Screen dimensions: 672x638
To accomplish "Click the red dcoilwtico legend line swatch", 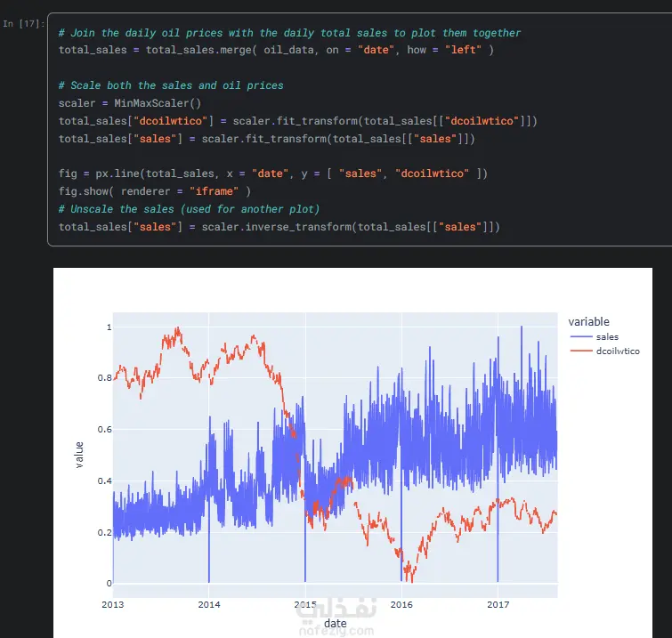I will click(x=581, y=351).
